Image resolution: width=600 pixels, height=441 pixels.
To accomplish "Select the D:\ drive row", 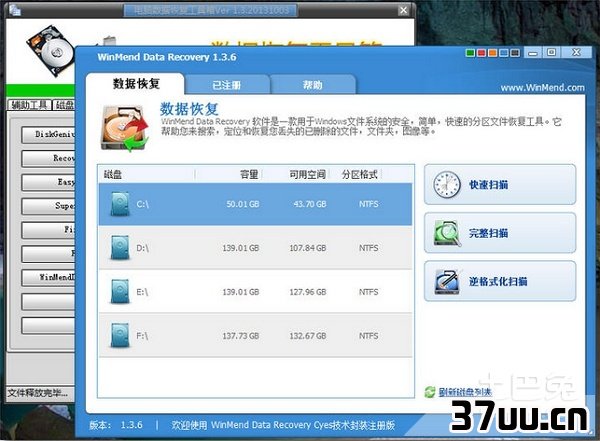I will 255,248.
